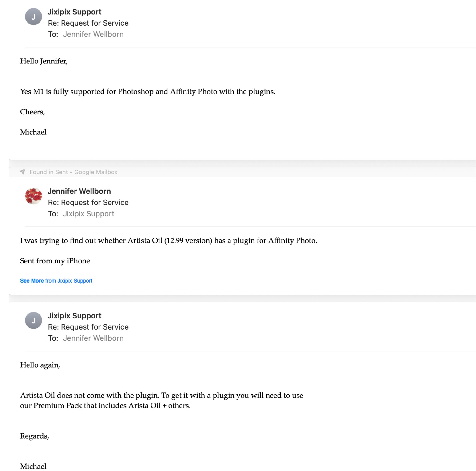The height and width of the screenshot is (471, 476).
Task: Select Jennifer Wellborn recipient in third email
Action: [x=93, y=338]
